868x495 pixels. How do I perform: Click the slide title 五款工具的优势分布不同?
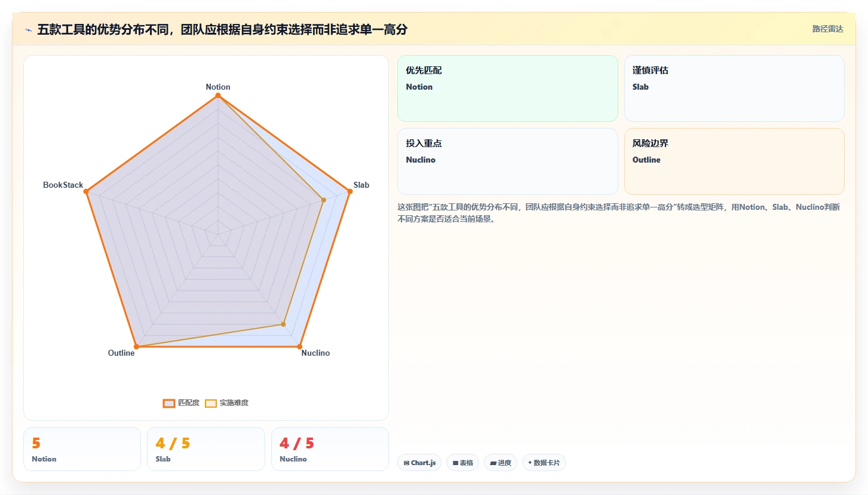(222, 30)
